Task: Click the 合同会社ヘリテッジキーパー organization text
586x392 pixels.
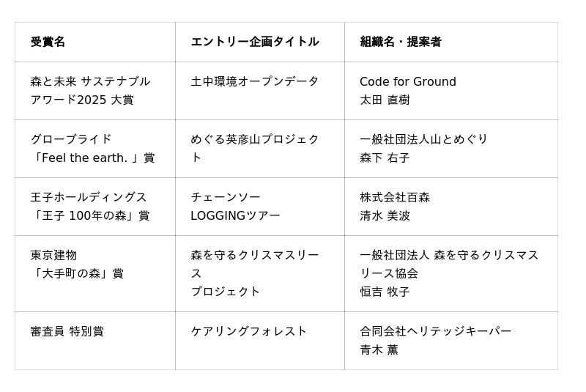Action: click(436, 331)
